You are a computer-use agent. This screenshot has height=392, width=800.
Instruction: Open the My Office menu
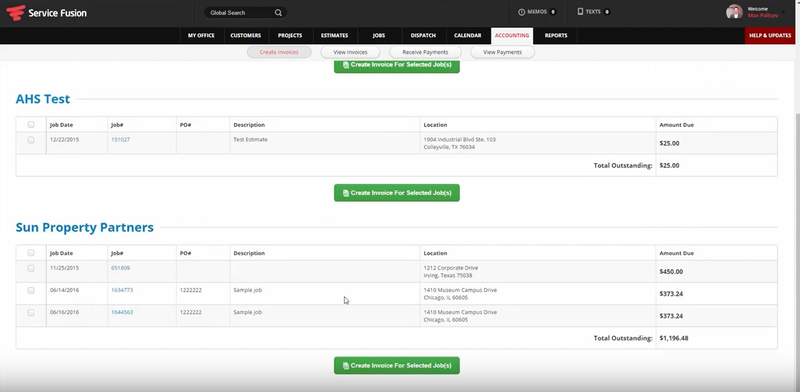point(201,36)
